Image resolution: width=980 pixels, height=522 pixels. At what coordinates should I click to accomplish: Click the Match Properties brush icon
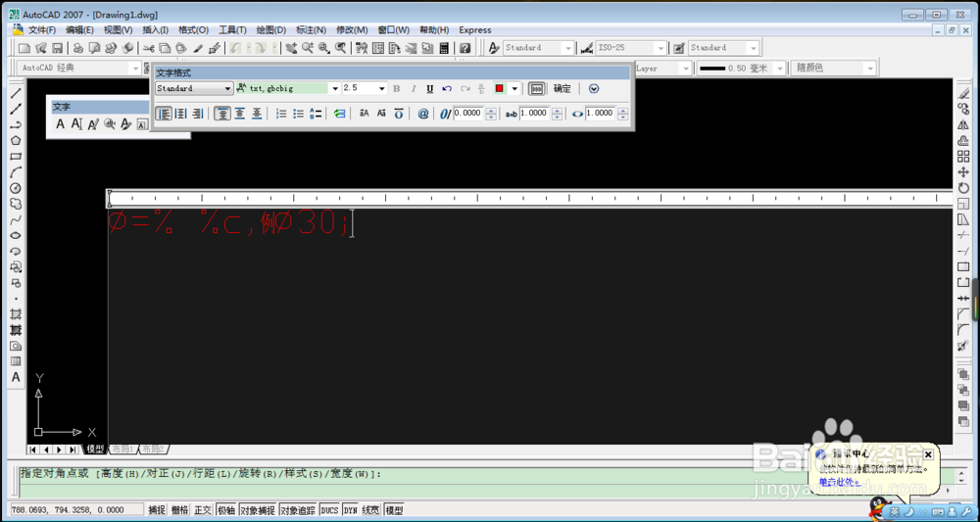(198, 47)
